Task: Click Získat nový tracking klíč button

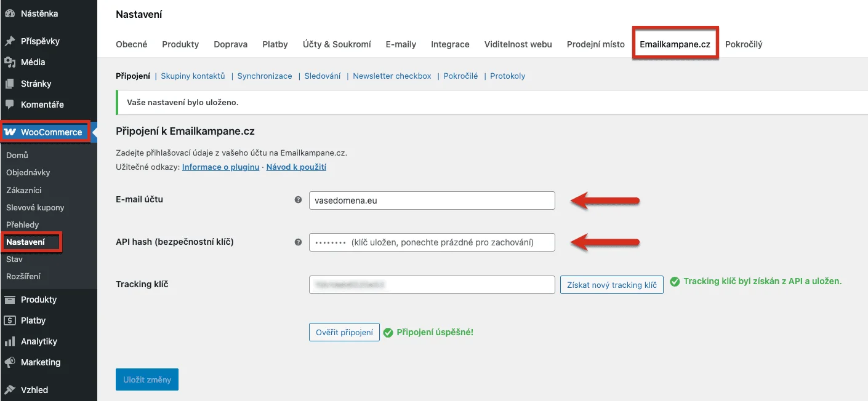Action: (612, 285)
